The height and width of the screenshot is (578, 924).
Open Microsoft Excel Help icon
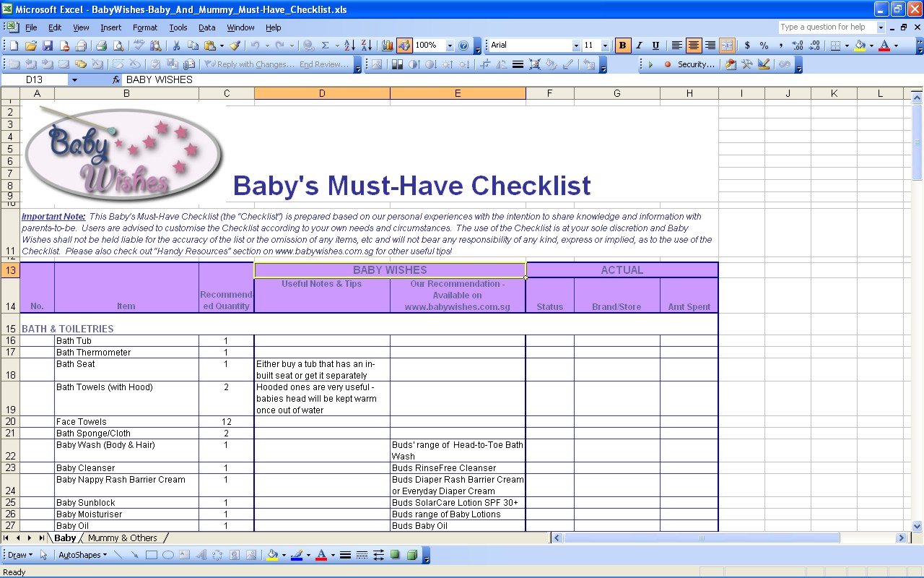point(463,46)
